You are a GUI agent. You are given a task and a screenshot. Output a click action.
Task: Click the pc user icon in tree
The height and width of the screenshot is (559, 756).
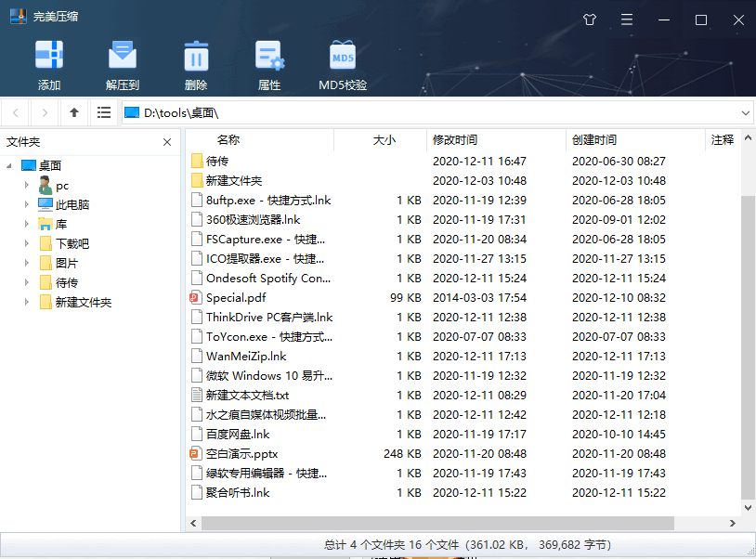click(46, 186)
